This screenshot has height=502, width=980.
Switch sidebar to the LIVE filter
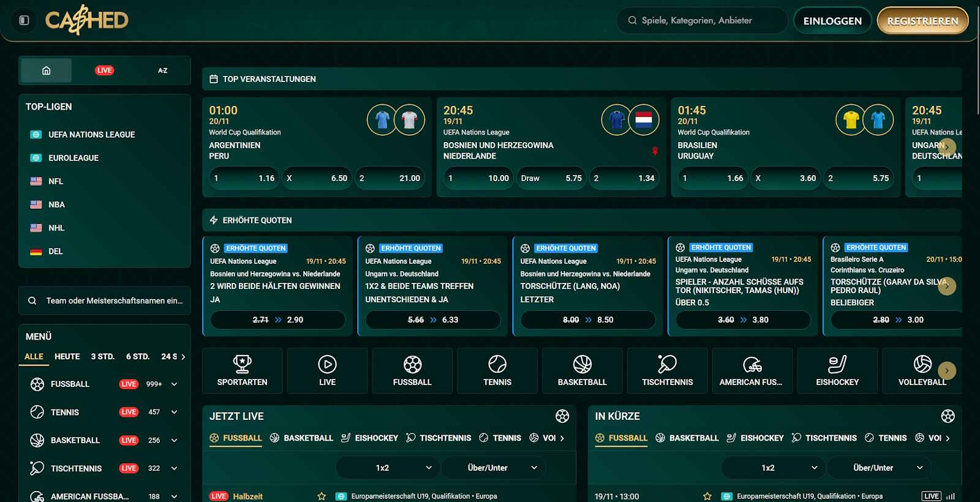click(104, 70)
